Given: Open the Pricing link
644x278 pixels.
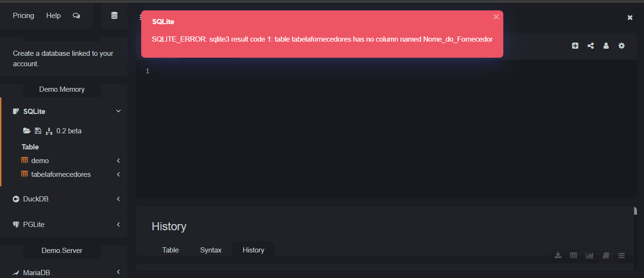Looking at the screenshot, I should [x=24, y=16].
